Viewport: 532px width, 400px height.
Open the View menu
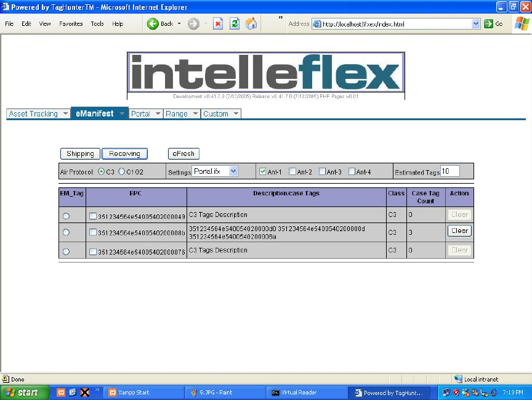[45, 24]
